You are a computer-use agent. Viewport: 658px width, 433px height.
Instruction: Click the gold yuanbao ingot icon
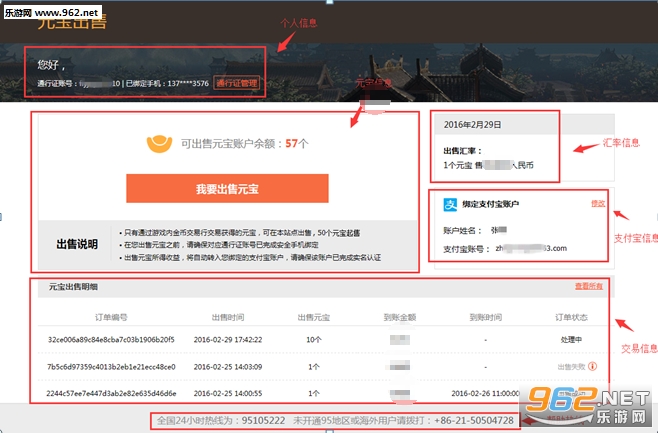click(x=159, y=144)
